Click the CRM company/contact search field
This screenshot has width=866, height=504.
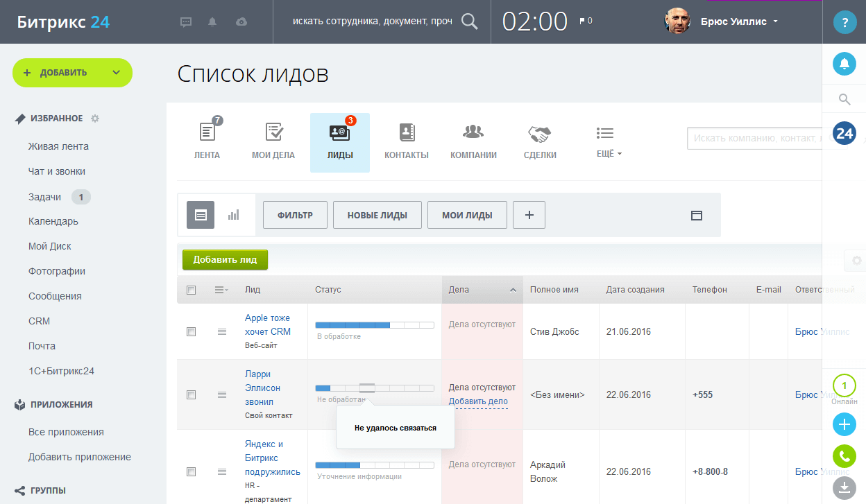click(x=754, y=139)
